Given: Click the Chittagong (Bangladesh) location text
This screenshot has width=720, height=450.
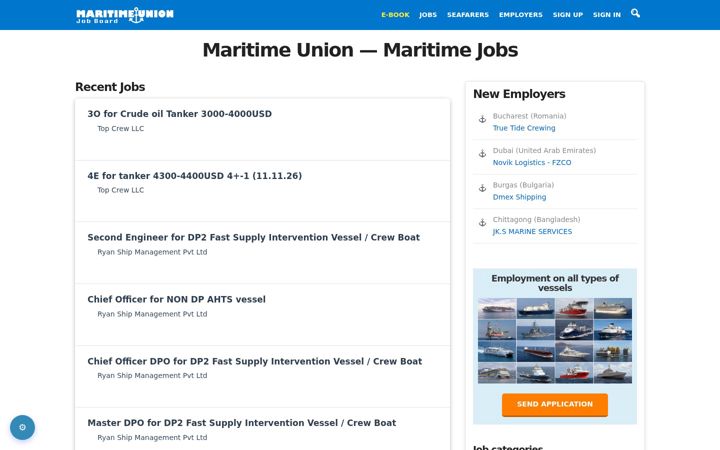Looking at the screenshot, I should (x=536, y=219).
